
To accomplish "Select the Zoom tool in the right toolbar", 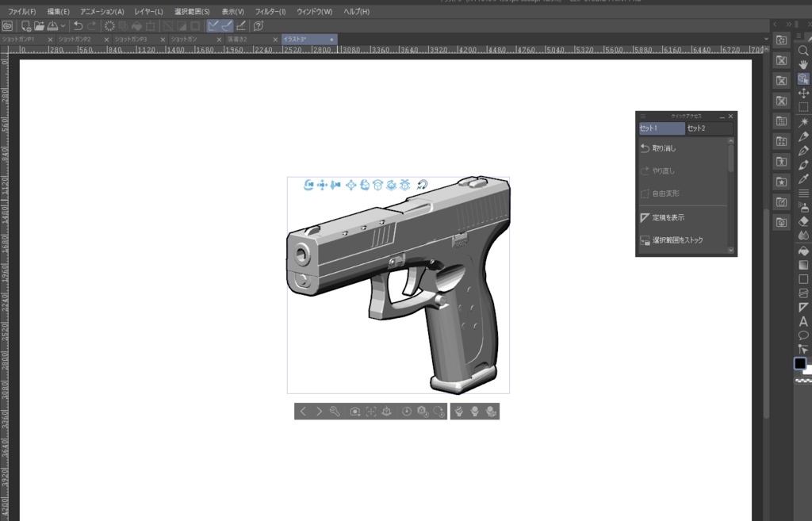I will click(802, 52).
